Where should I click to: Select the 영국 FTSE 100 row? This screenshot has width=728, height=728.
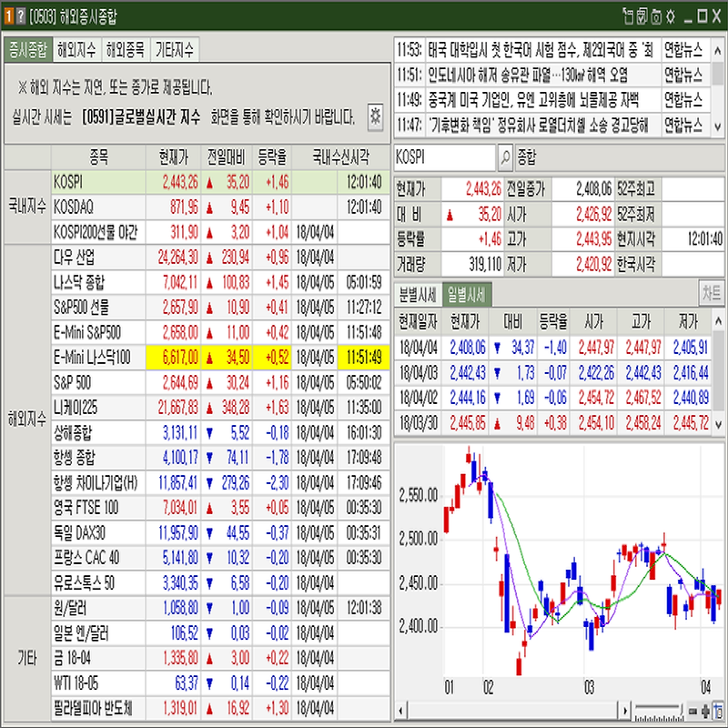tap(220, 508)
